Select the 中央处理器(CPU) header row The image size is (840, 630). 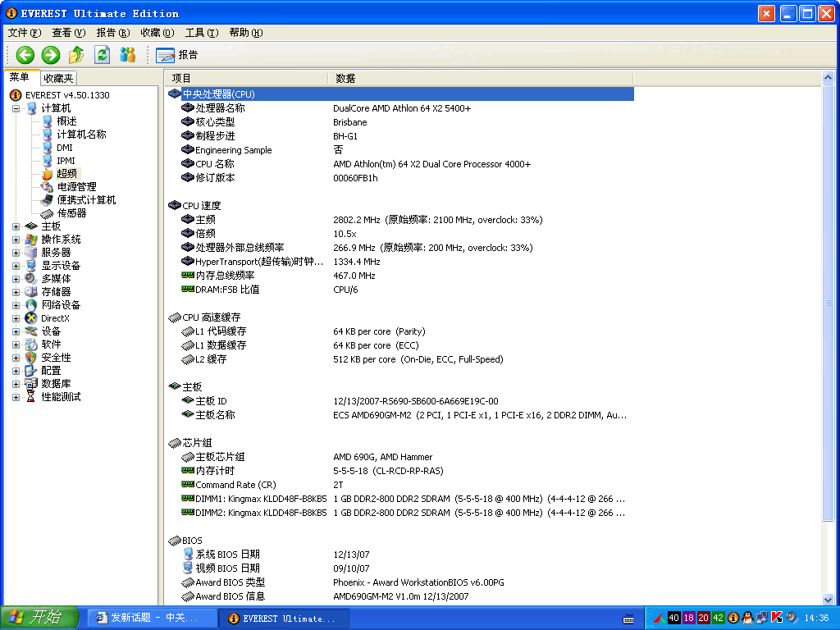(x=399, y=94)
